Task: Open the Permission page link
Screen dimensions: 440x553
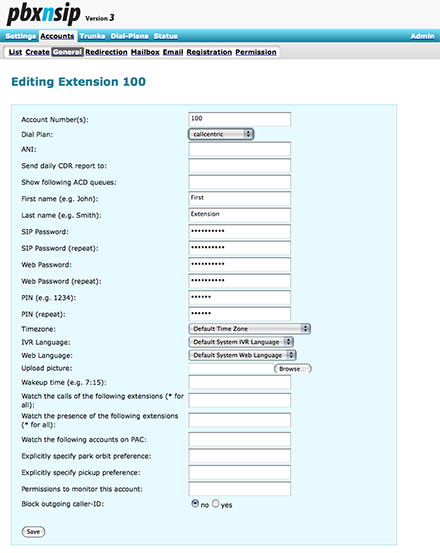Action: 256,52
